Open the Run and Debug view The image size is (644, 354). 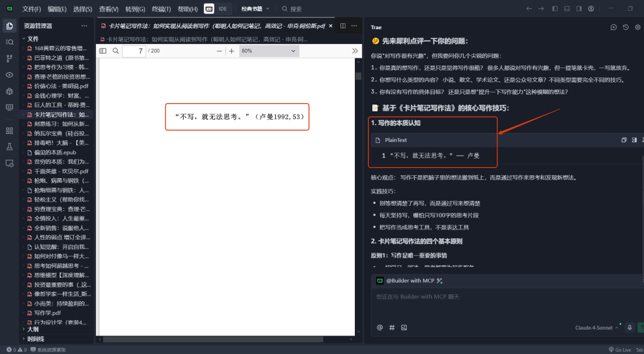tap(9, 91)
